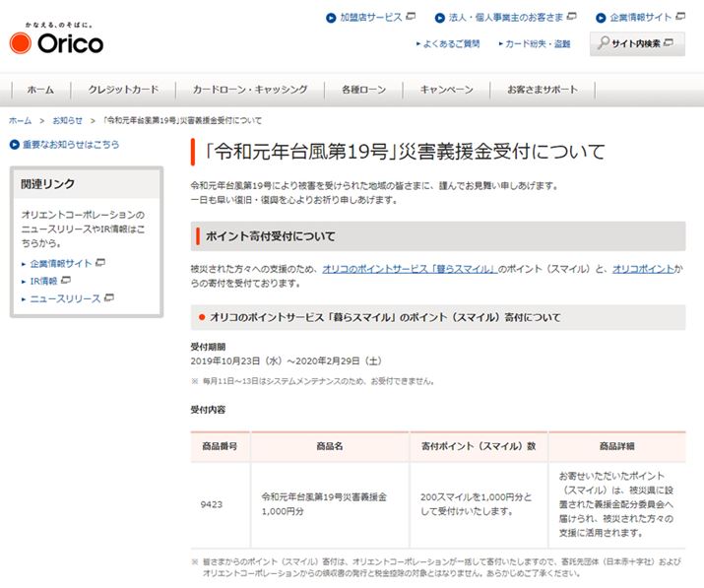Click 関連リンク sidebar heading
704x588 pixels.
[47, 184]
